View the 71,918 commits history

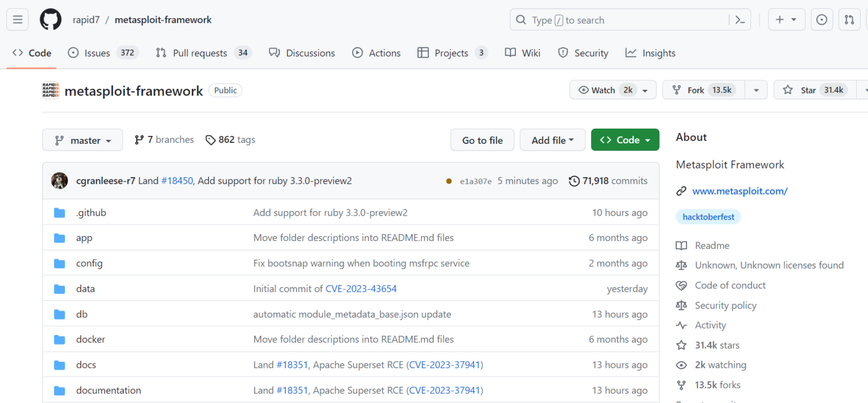(608, 181)
